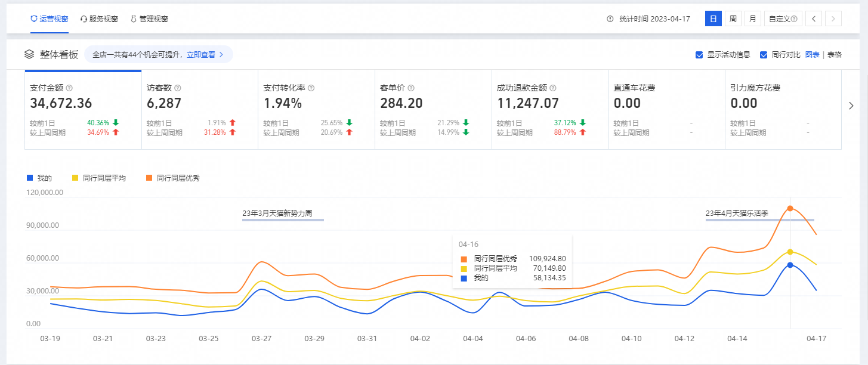Select the 周 time granularity
Screen dimensions: 868x365
(733, 19)
